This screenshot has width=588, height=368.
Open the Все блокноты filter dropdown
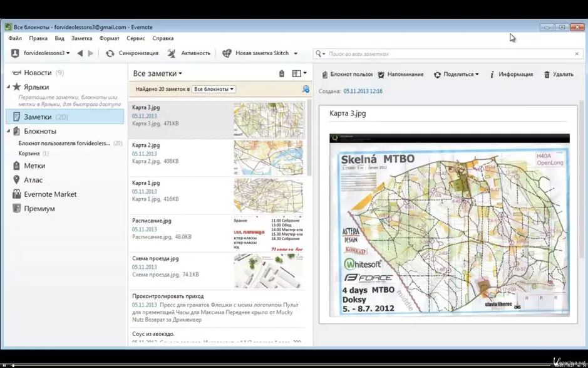coord(214,90)
